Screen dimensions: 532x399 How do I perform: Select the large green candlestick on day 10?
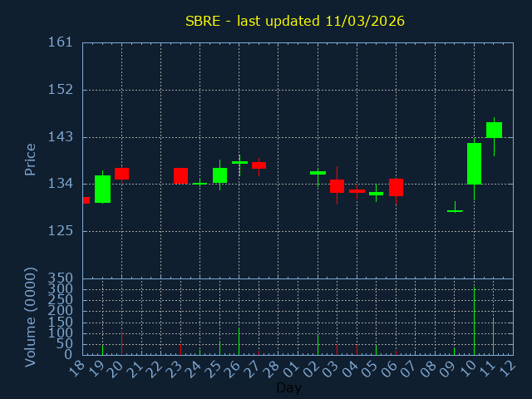(x=474, y=164)
